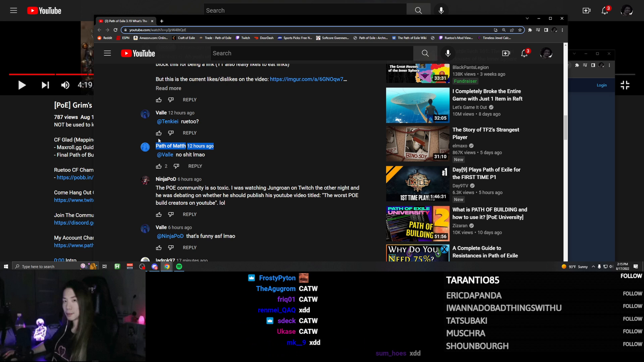Click inner YouTube search box
This screenshot has width=644, height=362.
tap(312, 53)
